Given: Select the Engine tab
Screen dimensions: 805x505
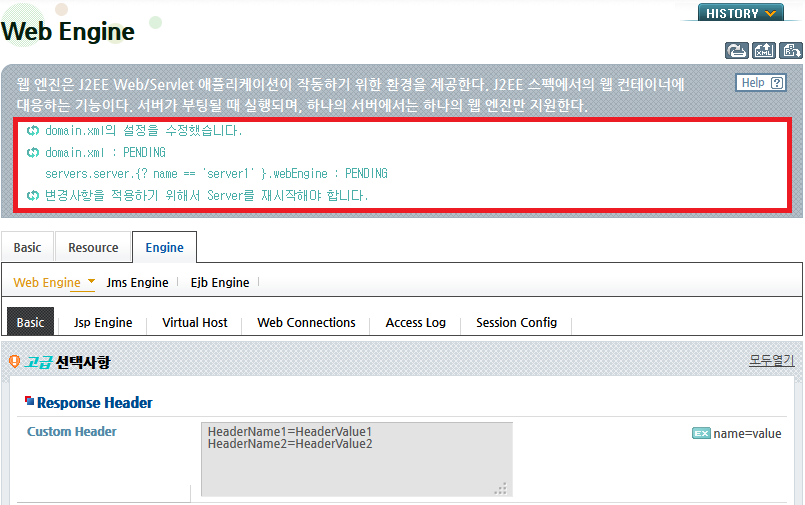Looking at the screenshot, I should (x=164, y=247).
